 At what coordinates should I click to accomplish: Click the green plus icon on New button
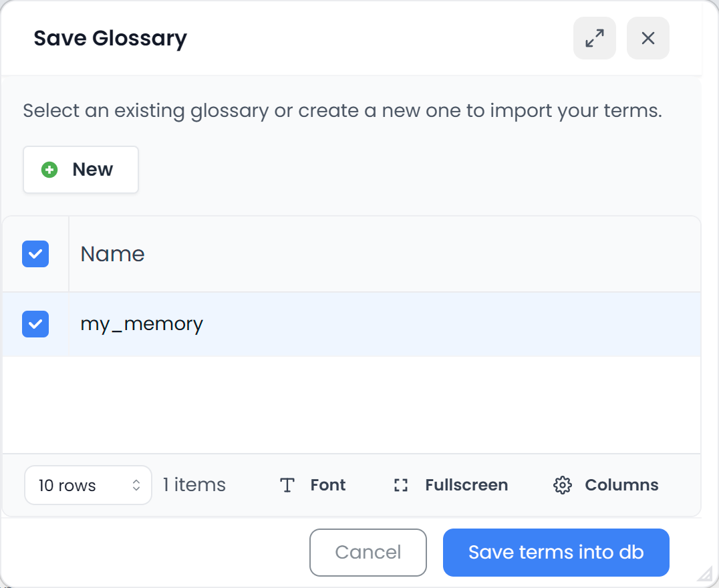pos(49,169)
